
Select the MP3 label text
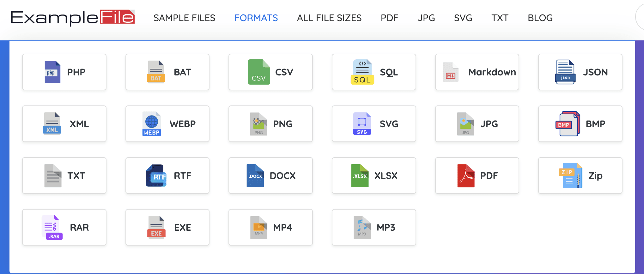point(386,227)
